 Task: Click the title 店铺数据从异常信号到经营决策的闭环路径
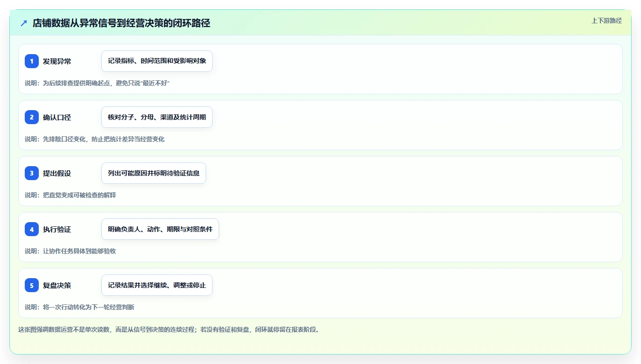121,23
